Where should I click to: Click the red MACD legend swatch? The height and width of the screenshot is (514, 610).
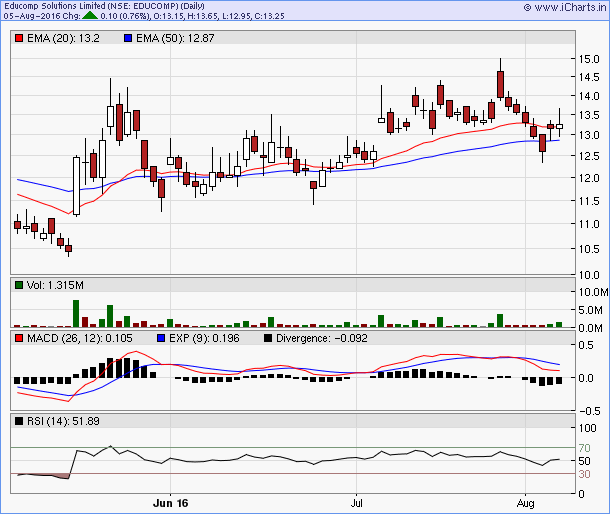point(19,338)
